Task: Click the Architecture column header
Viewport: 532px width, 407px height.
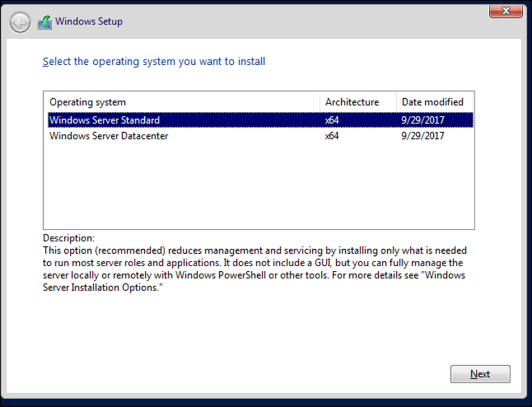Action: [351, 102]
